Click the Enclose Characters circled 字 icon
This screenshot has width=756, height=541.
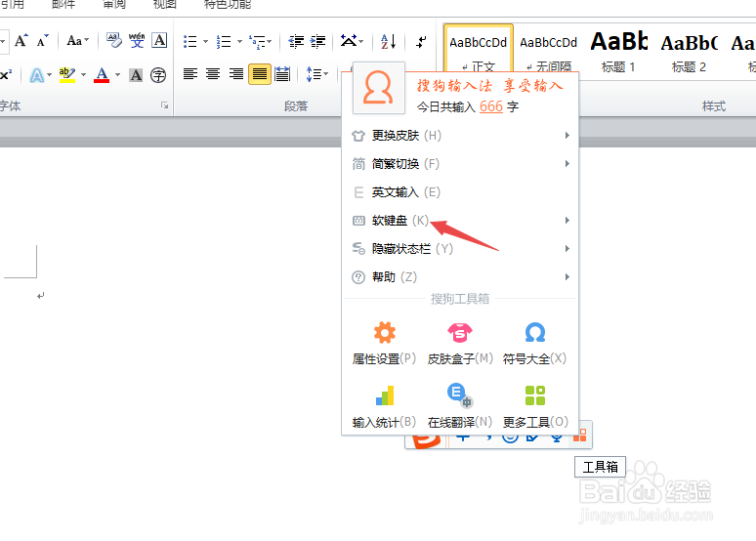pos(158,75)
